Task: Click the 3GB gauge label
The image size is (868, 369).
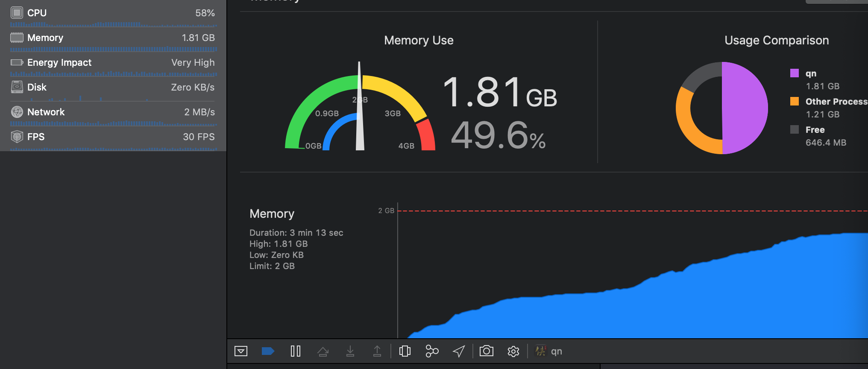Action: pyautogui.click(x=393, y=114)
